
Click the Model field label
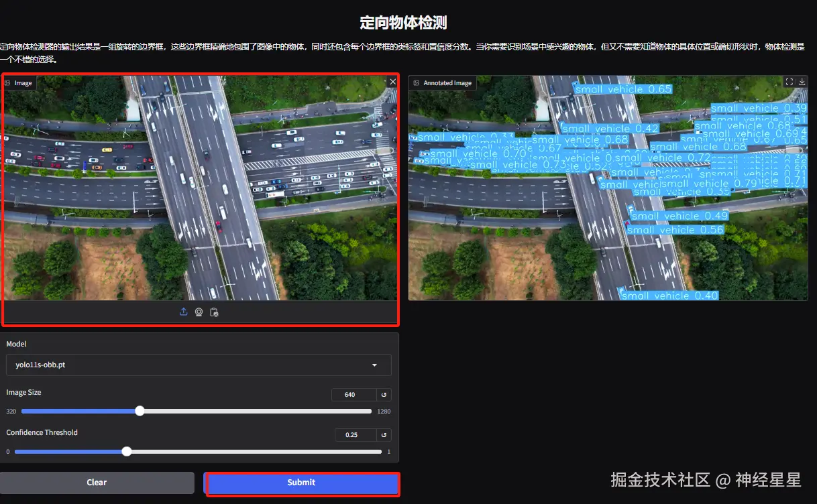pos(17,344)
